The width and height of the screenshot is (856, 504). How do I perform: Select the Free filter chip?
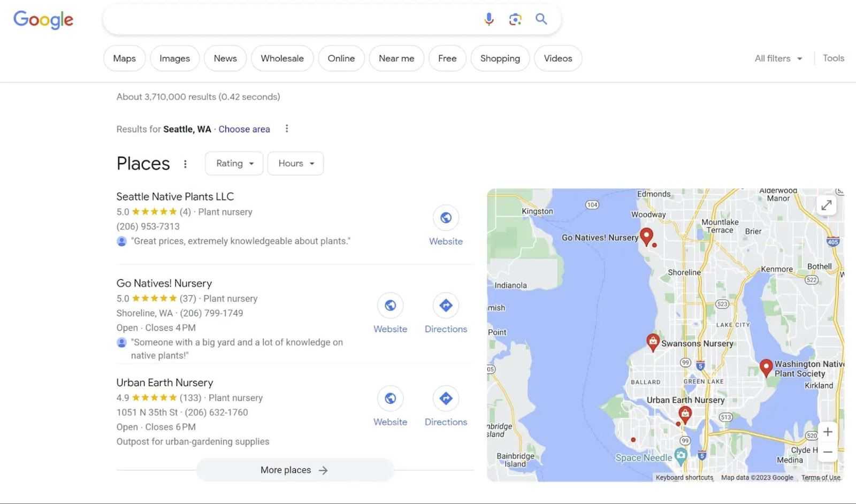447,58
